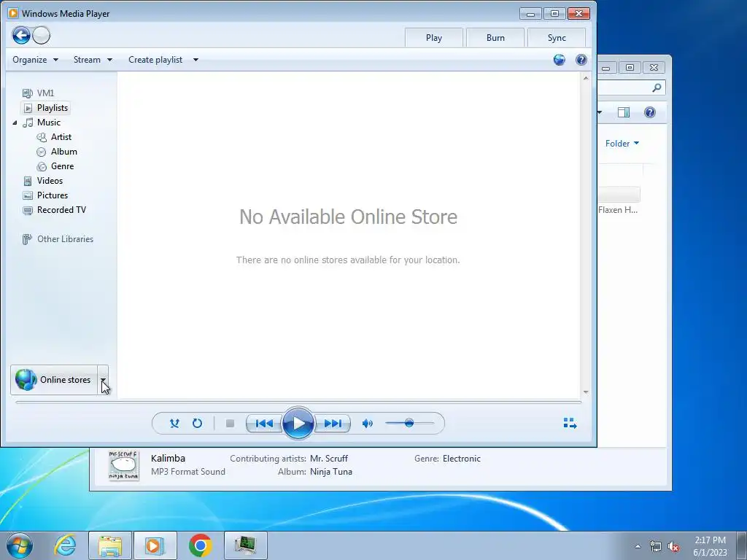This screenshot has height=560, width=747.
Task: Launch Internet Explorer from taskbar
Action: point(65,545)
